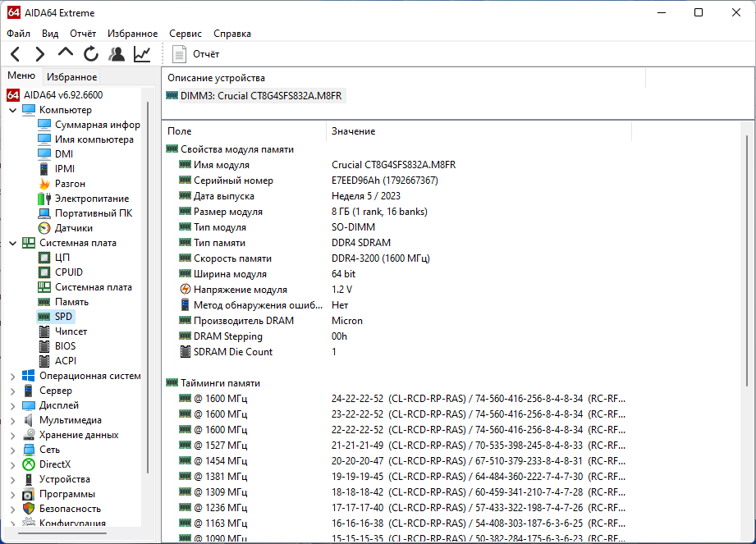
Task: Expand the Устройства tree node
Action: (13, 480)
